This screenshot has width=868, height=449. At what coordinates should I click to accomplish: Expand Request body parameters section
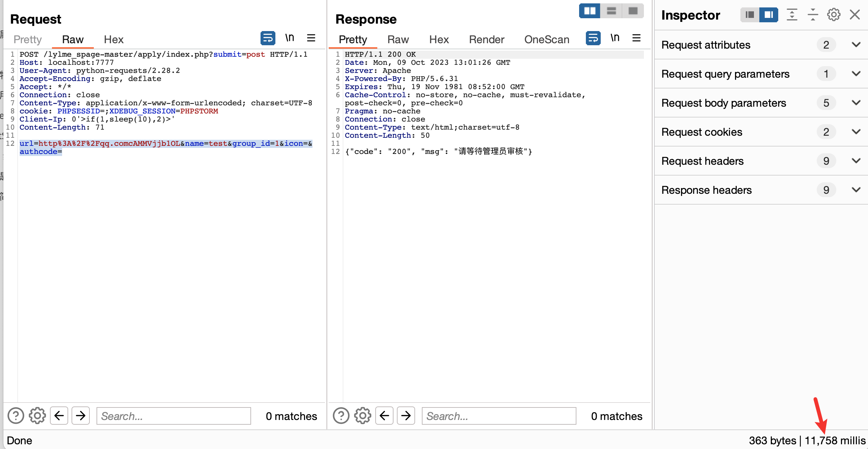[856, 103]
